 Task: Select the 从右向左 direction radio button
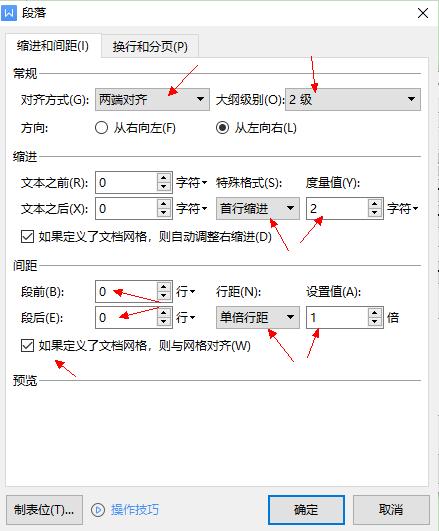[x=101, y=128]
